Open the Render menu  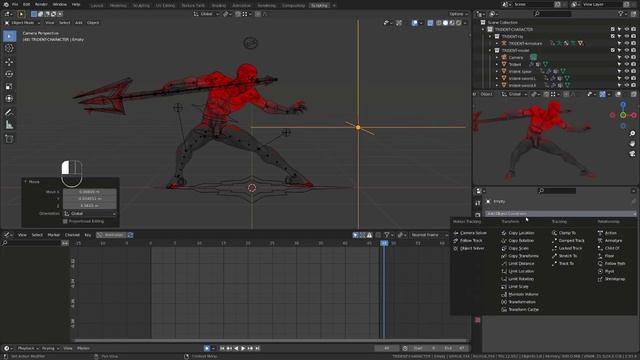41,4
